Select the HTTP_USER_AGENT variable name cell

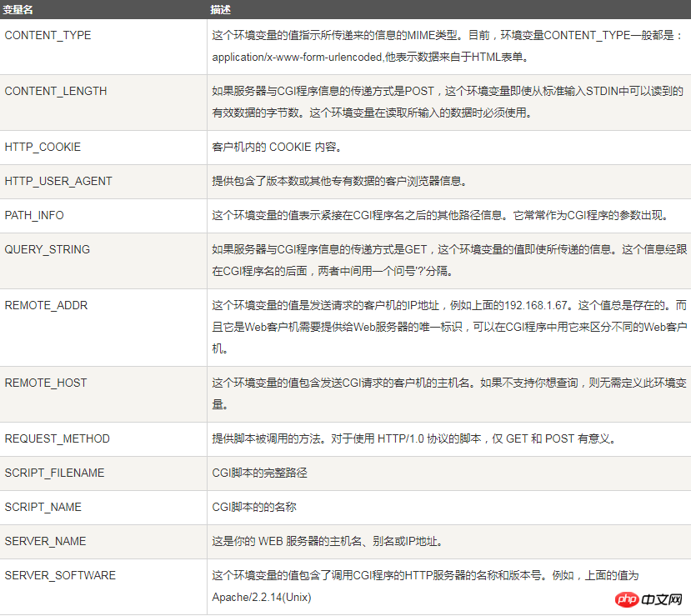103,182
